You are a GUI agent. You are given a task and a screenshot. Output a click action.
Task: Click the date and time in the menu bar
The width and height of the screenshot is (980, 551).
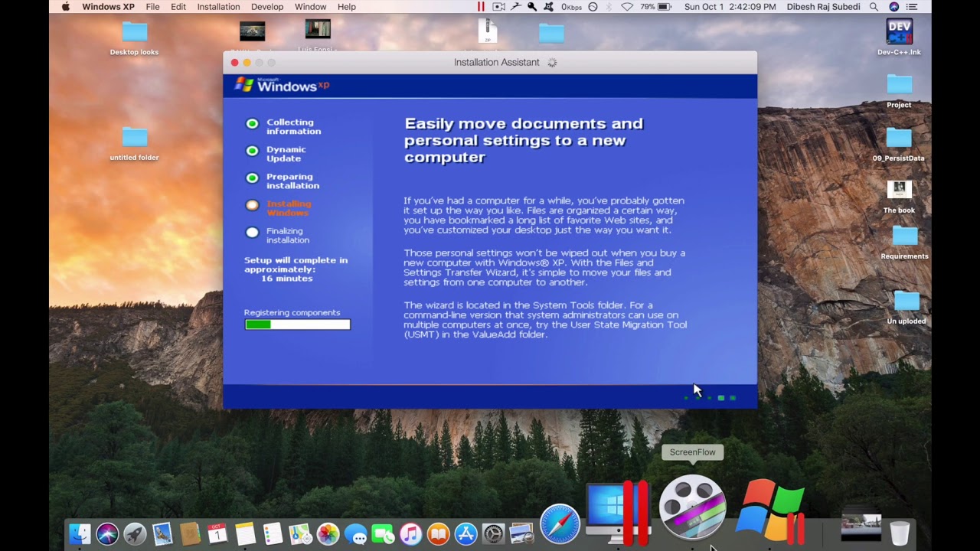click(x=730, y=7)
